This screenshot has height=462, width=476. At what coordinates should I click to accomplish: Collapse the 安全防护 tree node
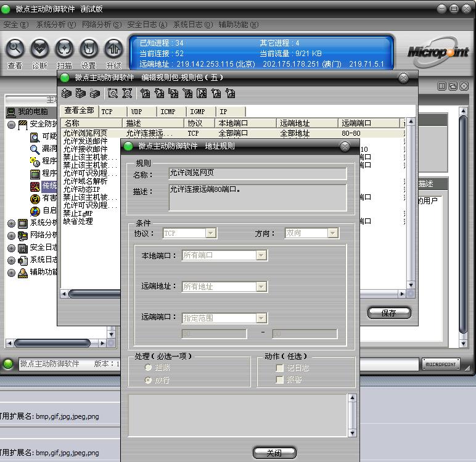(11, 125)
